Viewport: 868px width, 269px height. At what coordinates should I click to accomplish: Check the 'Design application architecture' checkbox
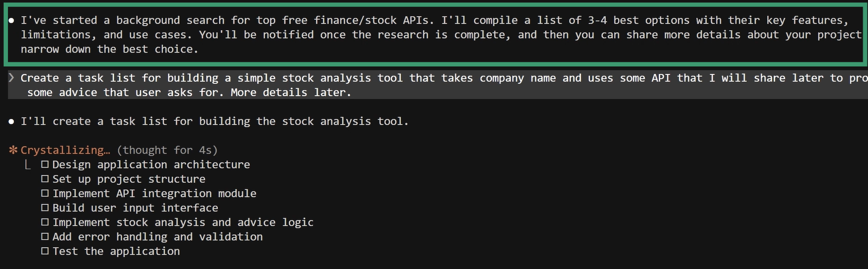(45, 165)
